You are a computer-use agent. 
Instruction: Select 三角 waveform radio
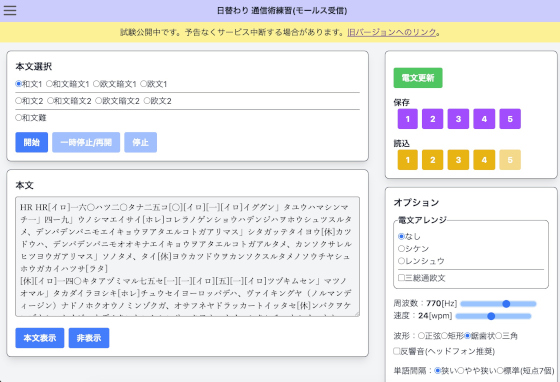(x=499, y=336)
